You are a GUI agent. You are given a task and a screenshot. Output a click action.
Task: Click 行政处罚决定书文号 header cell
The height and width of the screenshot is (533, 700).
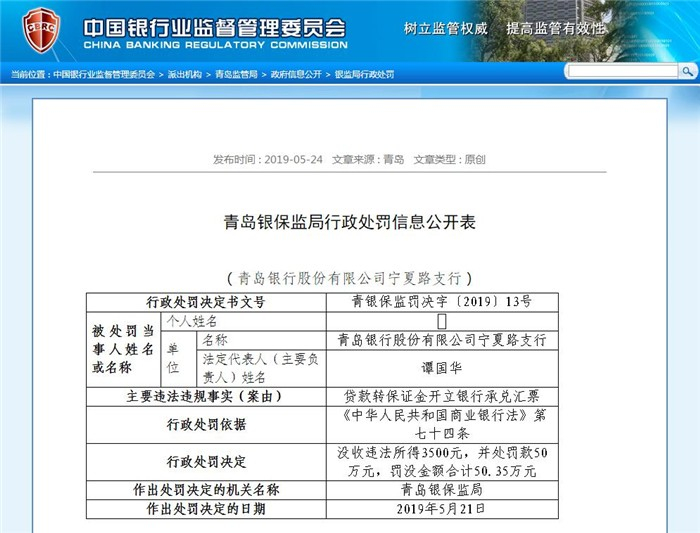tap(206, 302)
